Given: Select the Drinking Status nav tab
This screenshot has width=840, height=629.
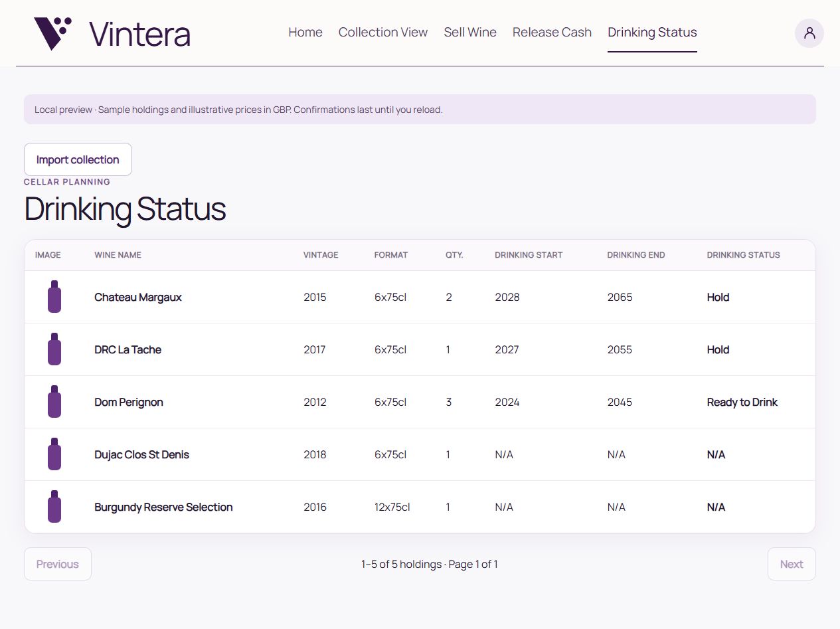Looking at the screenshot, I should [652, 32].
